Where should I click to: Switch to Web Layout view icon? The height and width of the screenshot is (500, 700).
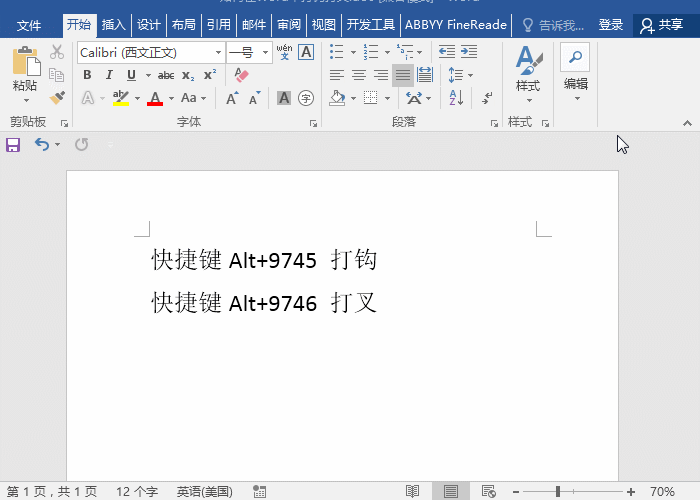pos(488,492)
